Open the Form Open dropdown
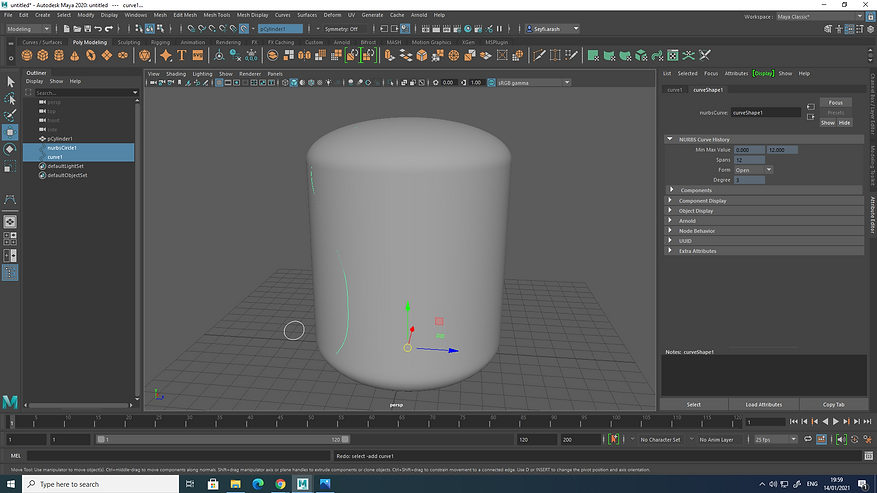877x493 pixels. point(753,170)
